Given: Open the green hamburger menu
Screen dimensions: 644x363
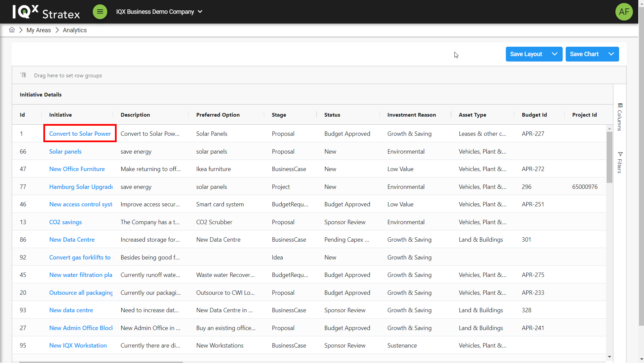Looking at the screenshot, I should coord(100,12).
